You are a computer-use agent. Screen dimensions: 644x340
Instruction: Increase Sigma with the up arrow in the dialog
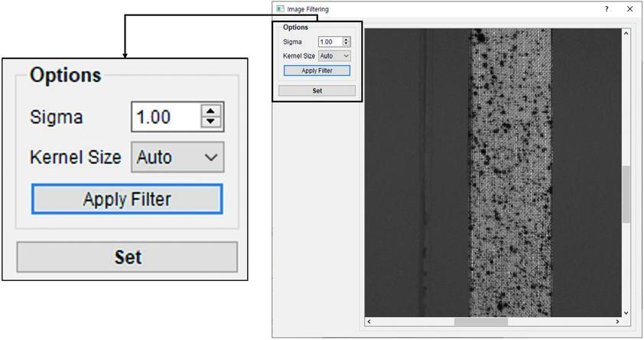[346, 40]
